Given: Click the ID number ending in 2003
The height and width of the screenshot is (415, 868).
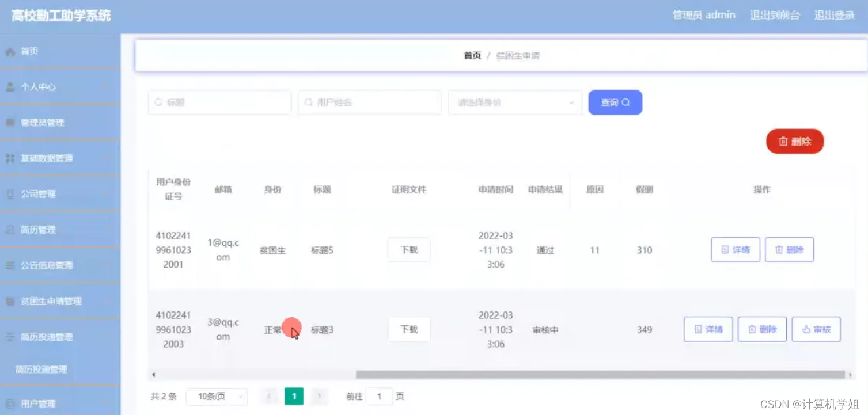Looking at the screenshot, I should [173, 329].
